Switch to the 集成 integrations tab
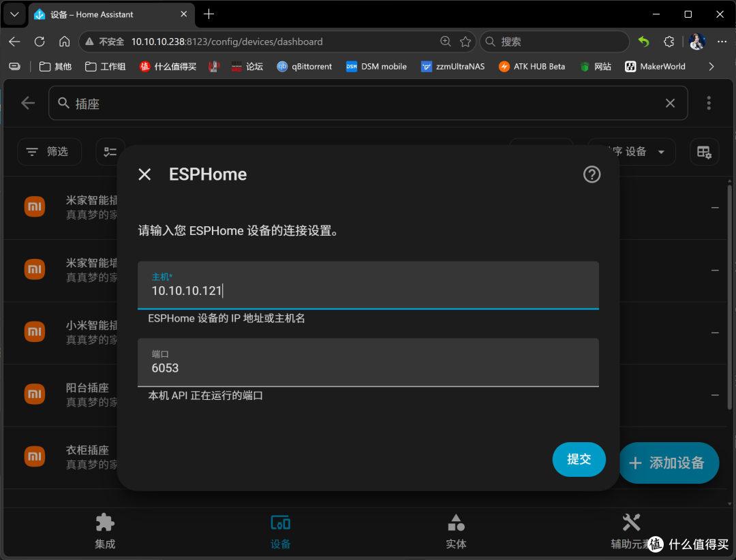Image resolution: width=736 pixels, height=560 pixels. pos(105,532)
